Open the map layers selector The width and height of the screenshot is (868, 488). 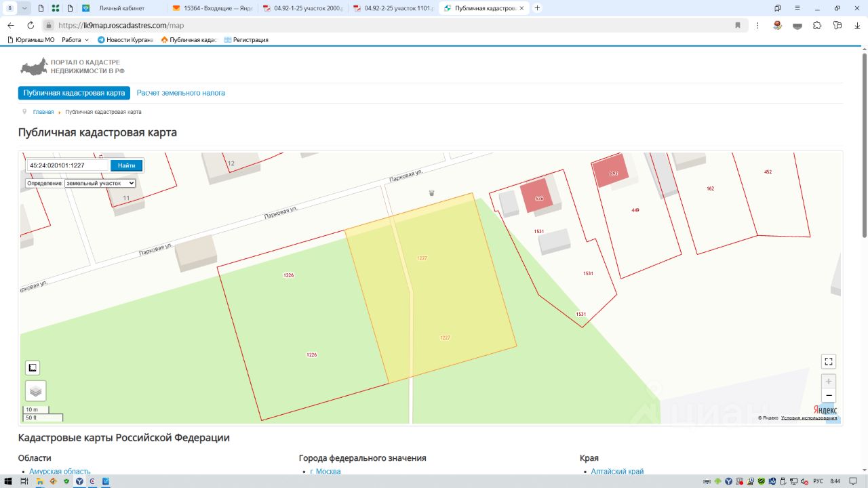point(36,391)
